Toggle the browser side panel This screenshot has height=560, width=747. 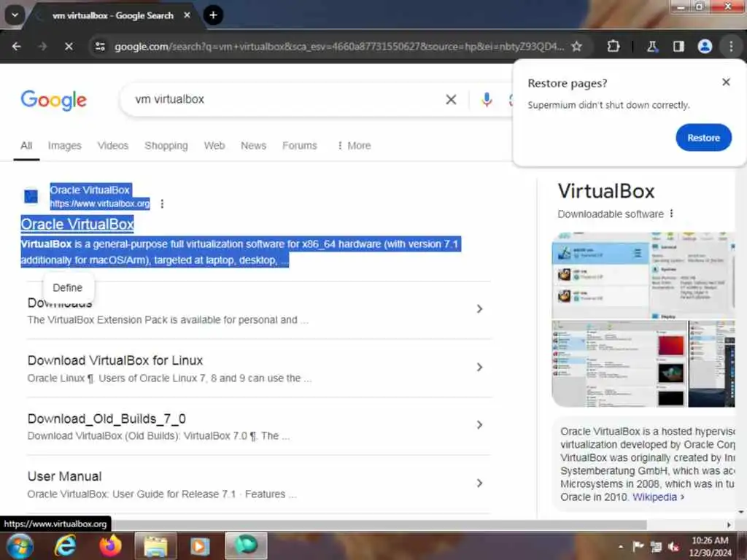click(678, 46)
